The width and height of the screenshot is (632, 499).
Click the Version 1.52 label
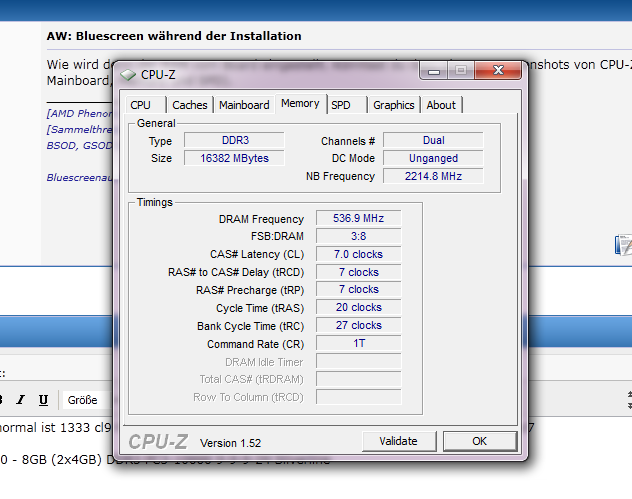pos(231,443)
